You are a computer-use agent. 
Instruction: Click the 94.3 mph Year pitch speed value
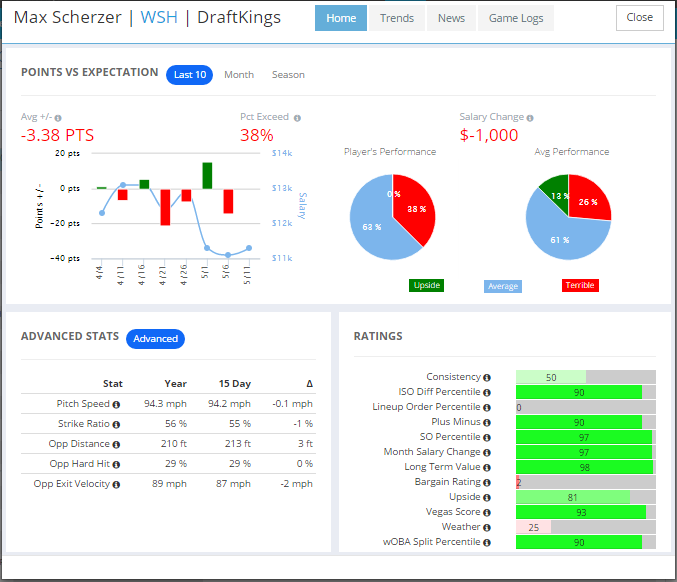(165, 404)
